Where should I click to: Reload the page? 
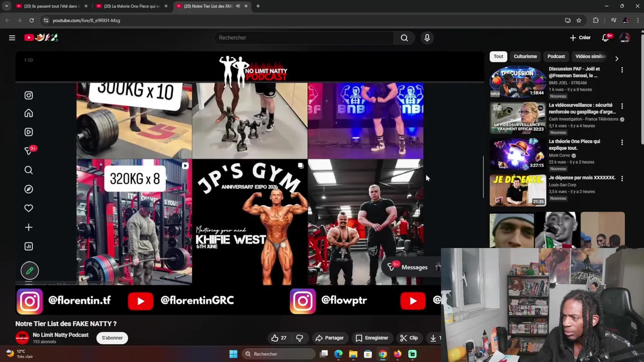tap(31, 20)
